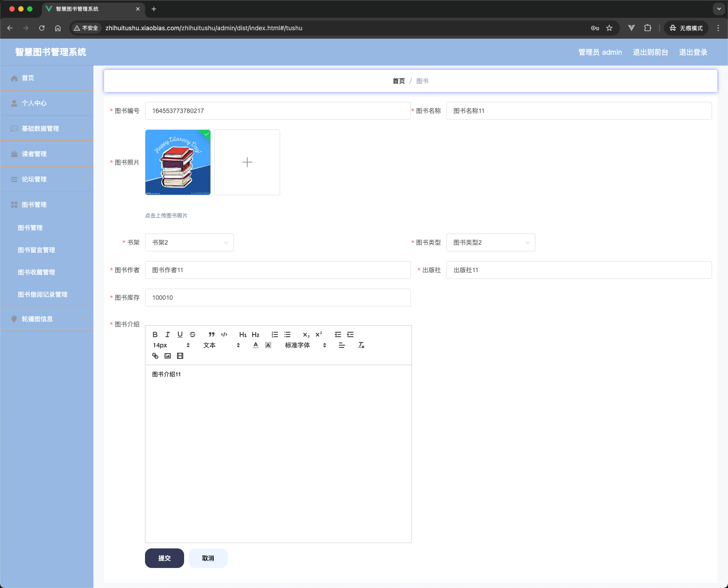This screenshot has height=588, width=728.
Task: Open 图书收藏管理 submenu item
Action: pyautogui.click(x=47, y=272)
